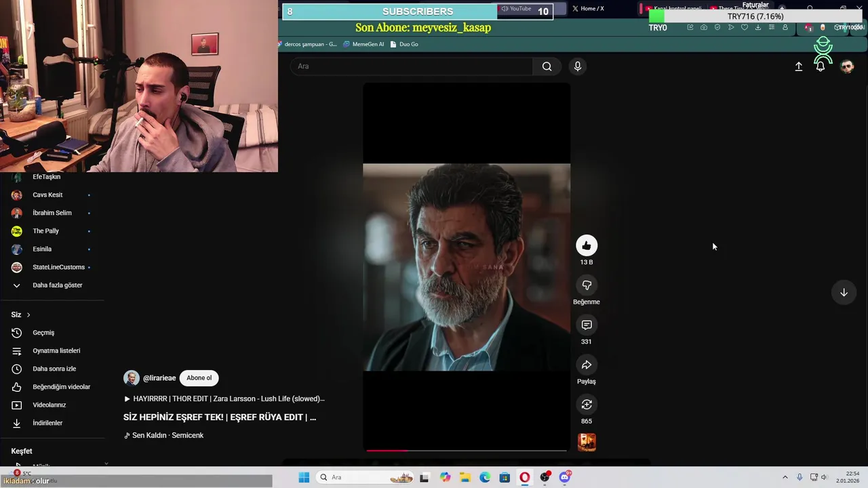The width and height of the screenshot is (868, 488).
Task: Switch to Kanal kontrol paneli tab
Action: tap(674, 9)
